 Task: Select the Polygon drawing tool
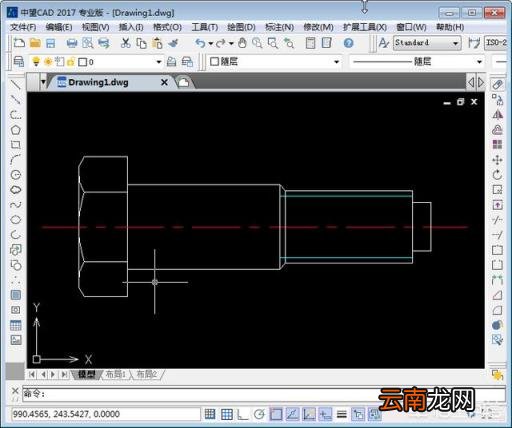pyautogui.click(x=15, y=130)
